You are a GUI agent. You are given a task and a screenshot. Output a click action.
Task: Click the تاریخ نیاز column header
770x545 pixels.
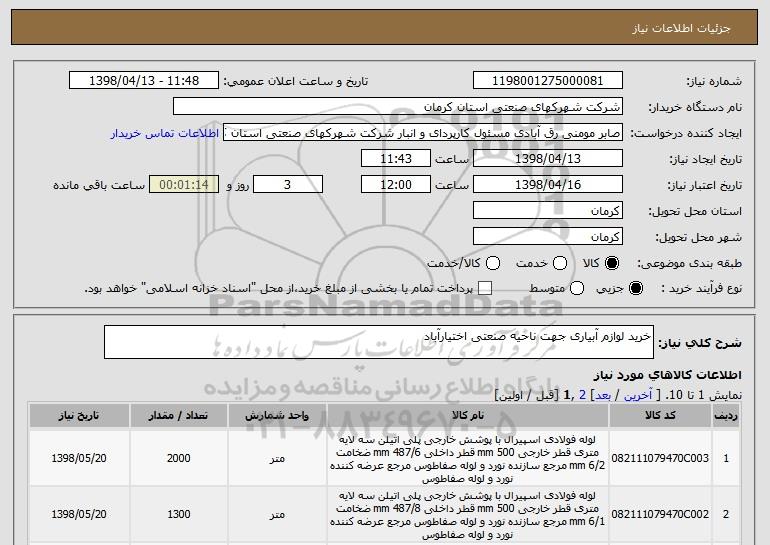click(79, 415)
